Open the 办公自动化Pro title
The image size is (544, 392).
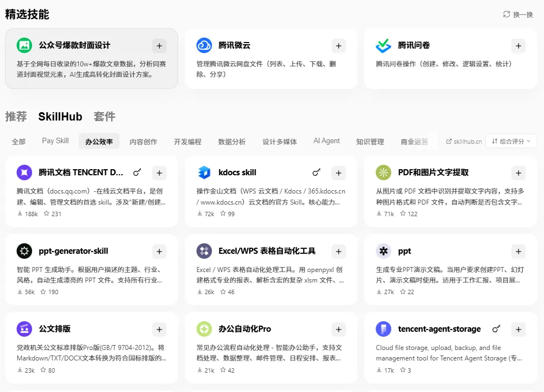pos(245,329)
